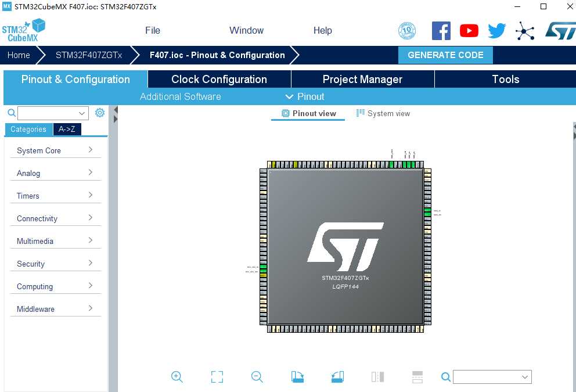The width and height of the screenshot is (576, 392).
Task: Click the right edge panel expander handle
Action: [574, 131]
